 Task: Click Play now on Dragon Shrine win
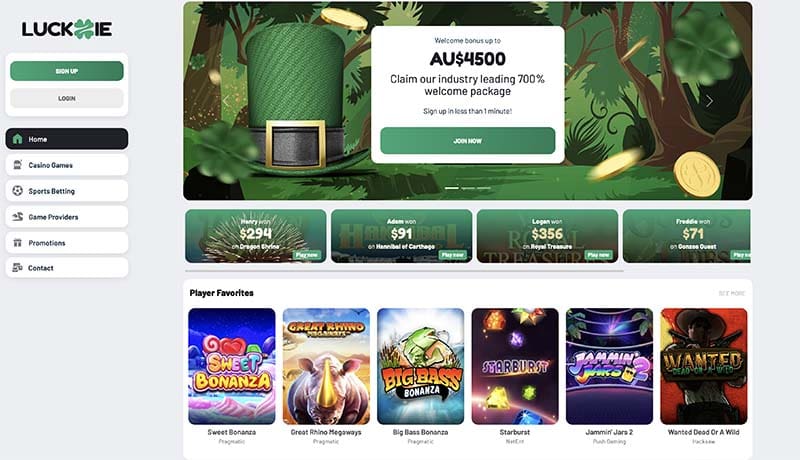click(307, 254)
